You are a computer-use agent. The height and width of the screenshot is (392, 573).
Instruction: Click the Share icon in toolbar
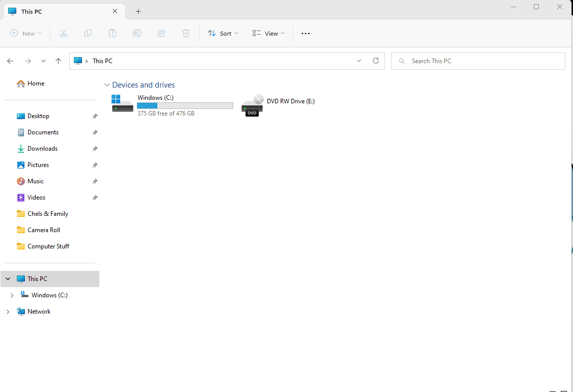coord(161,33)
